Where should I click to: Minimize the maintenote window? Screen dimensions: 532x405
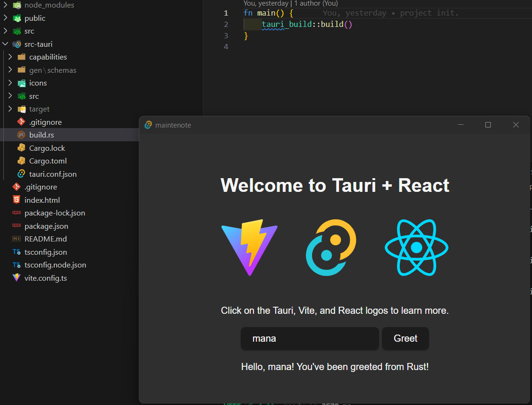(x=460, y=125)
